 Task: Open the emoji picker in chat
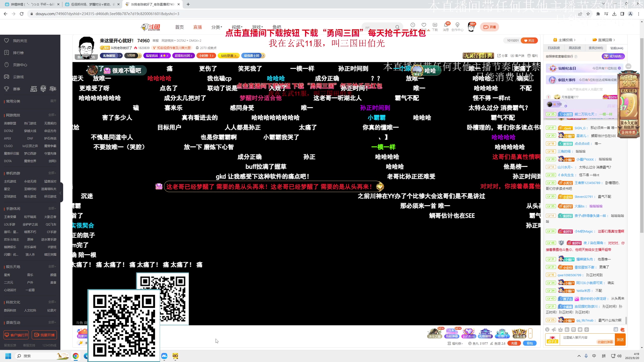point(547,330)
